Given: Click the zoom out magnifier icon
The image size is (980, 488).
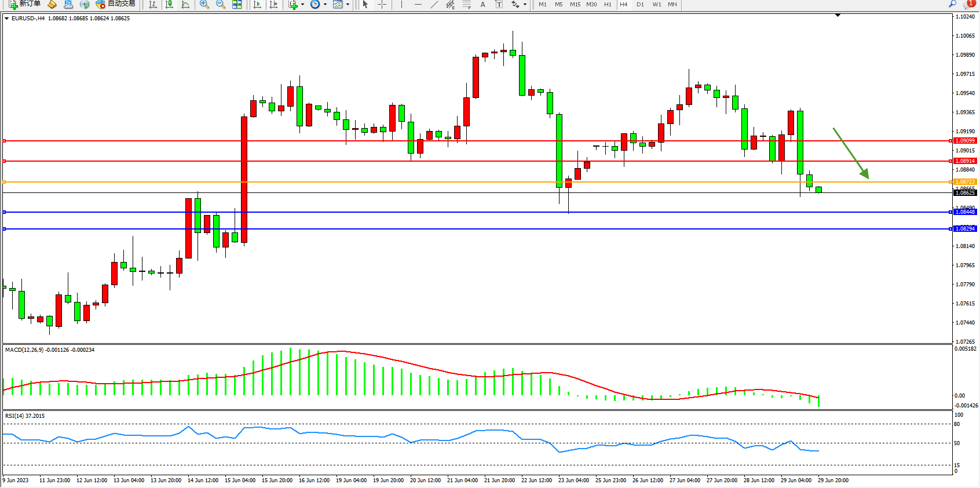Looking at the screenshot, I should [x=220, y=4].
